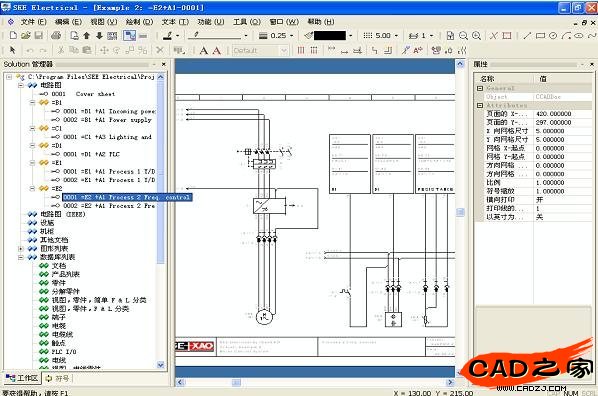The height and width of the screenshot is (396, 598).
Task: Select the arrow pointer tool
Action: coord(13,50)
